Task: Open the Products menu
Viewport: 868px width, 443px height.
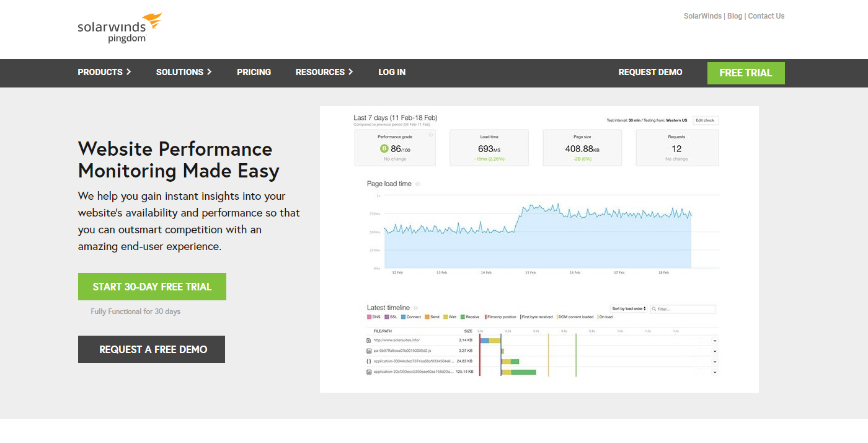Action: tap(104, 73)
